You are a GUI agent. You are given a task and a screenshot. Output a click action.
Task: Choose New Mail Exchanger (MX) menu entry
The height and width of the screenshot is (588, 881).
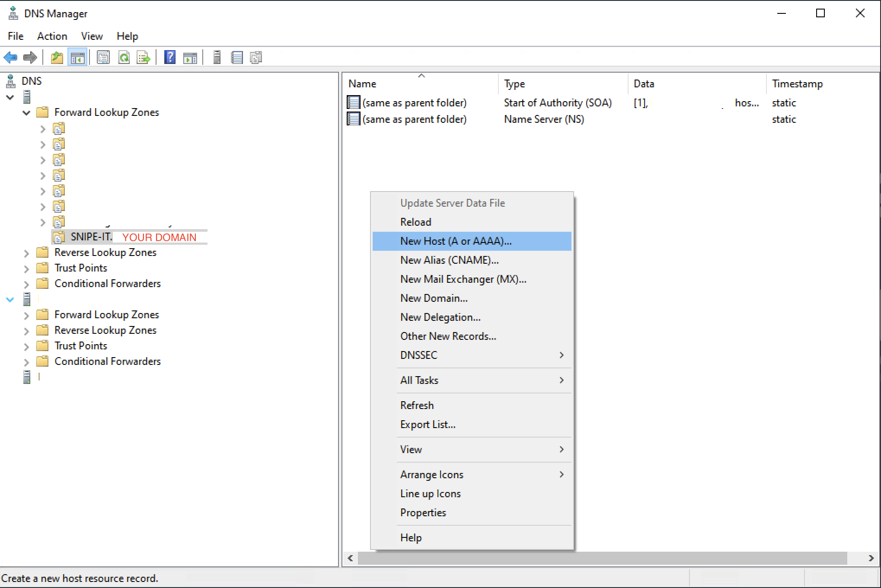(x=472, y=279)
